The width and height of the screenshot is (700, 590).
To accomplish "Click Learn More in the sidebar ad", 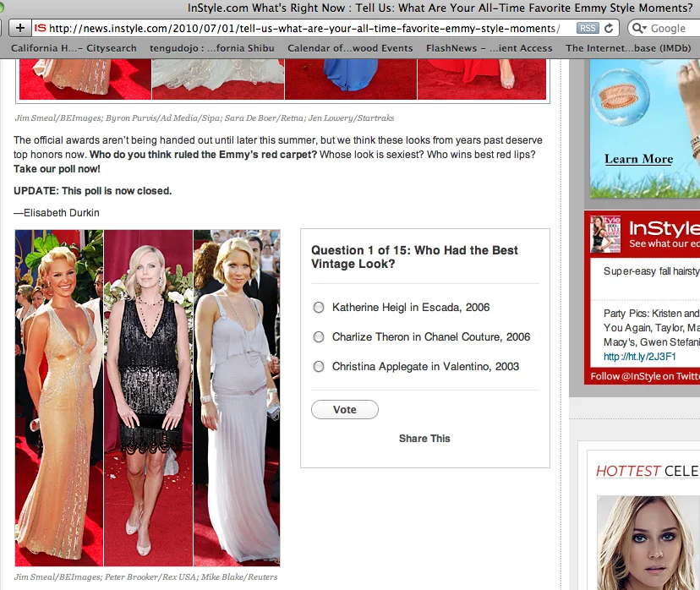I will (x=639, y=159).
